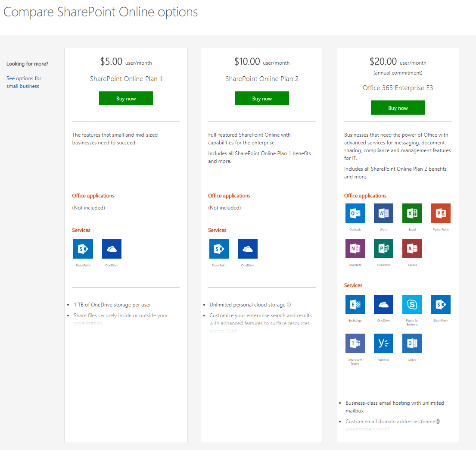
Task: Select the Word application icon
Action: pyautogui.click(x=384, y=213)
